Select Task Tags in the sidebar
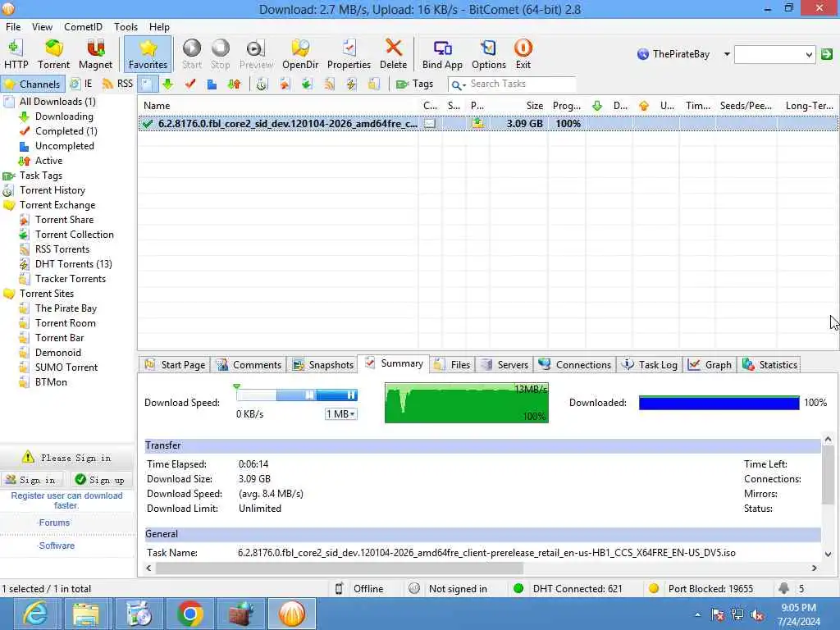 41,176
